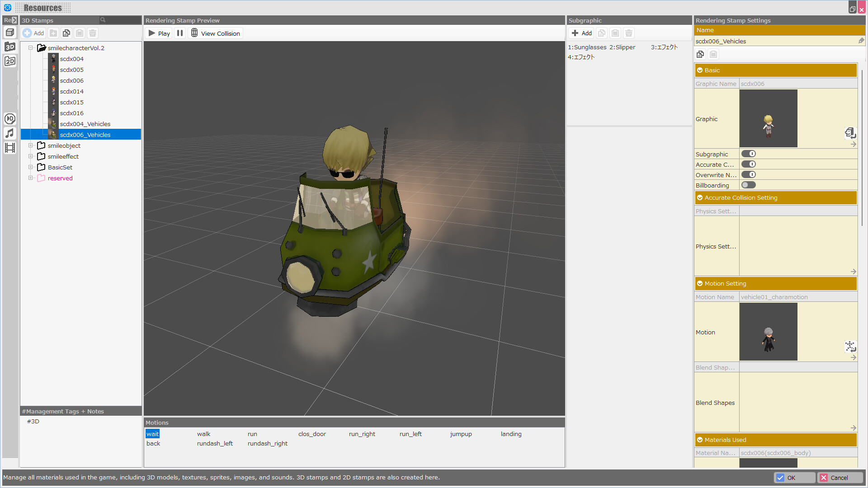868x488 pixels.
Task: Click the events playback icon in the sidebar
Action: 10,118
